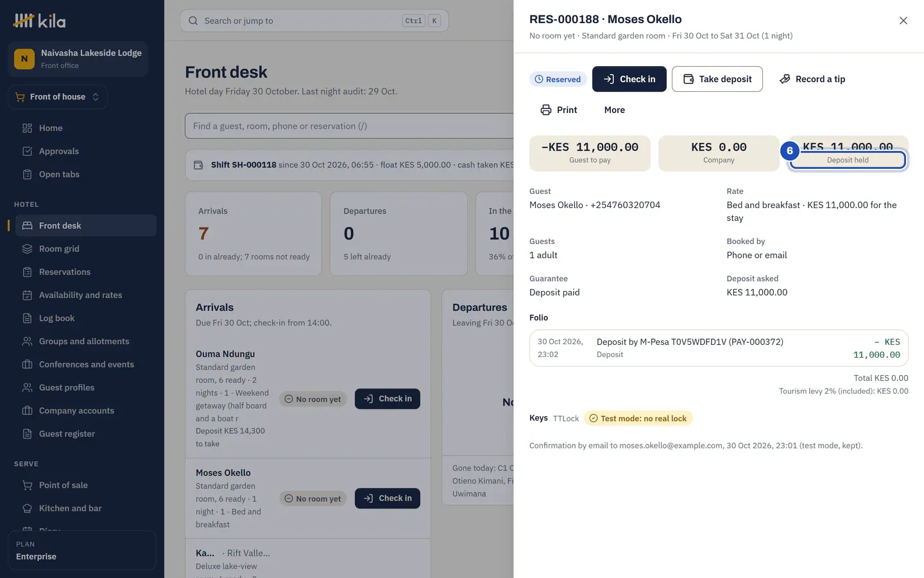Click the Point of sale cart icon
The width and height of the screenshot is (924, 578).
pyautogui.click(x=27, y=485)
